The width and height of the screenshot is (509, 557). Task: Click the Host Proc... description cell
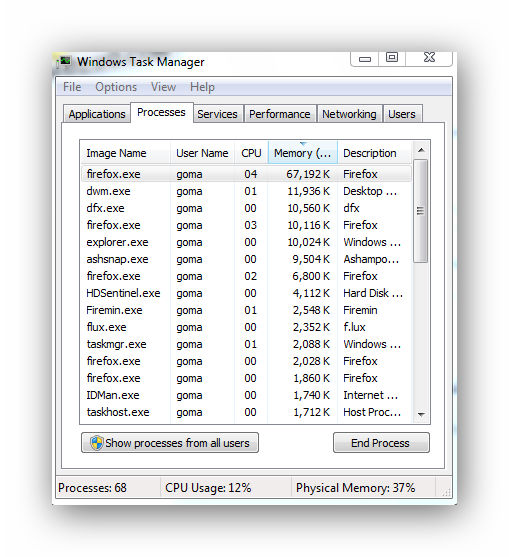372,412
